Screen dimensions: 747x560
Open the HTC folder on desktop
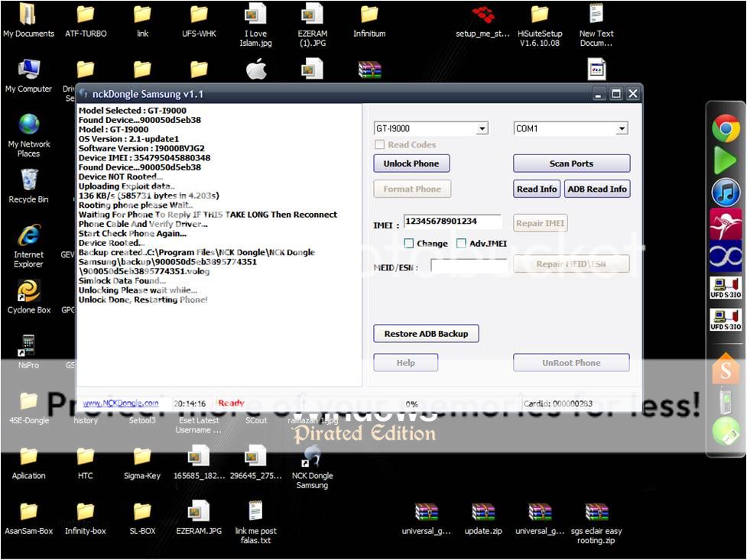pyautogui.click(x=86, y=464)
